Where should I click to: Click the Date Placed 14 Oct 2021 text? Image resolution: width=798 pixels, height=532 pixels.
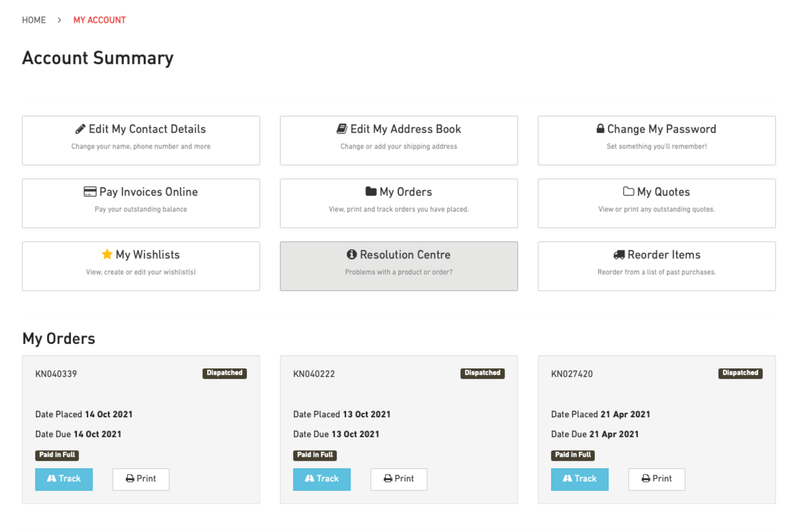pyautogui.click(x=84, y=414)
